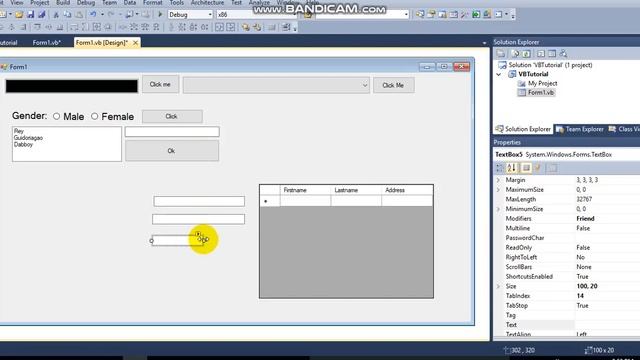Screen dimensions: 640x360
Task: Click the 'Click' button next to Female
Action: [x=172, y=116]
